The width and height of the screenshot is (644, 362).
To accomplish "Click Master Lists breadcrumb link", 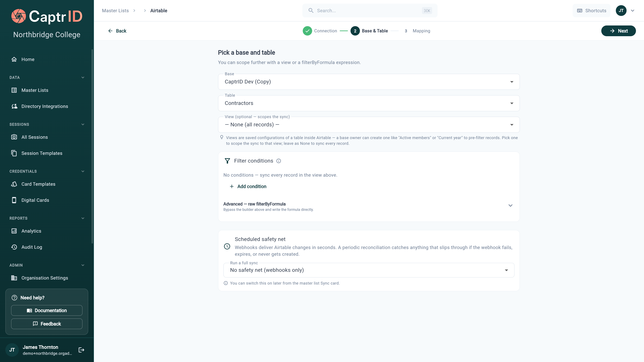I will pos(115,11).
